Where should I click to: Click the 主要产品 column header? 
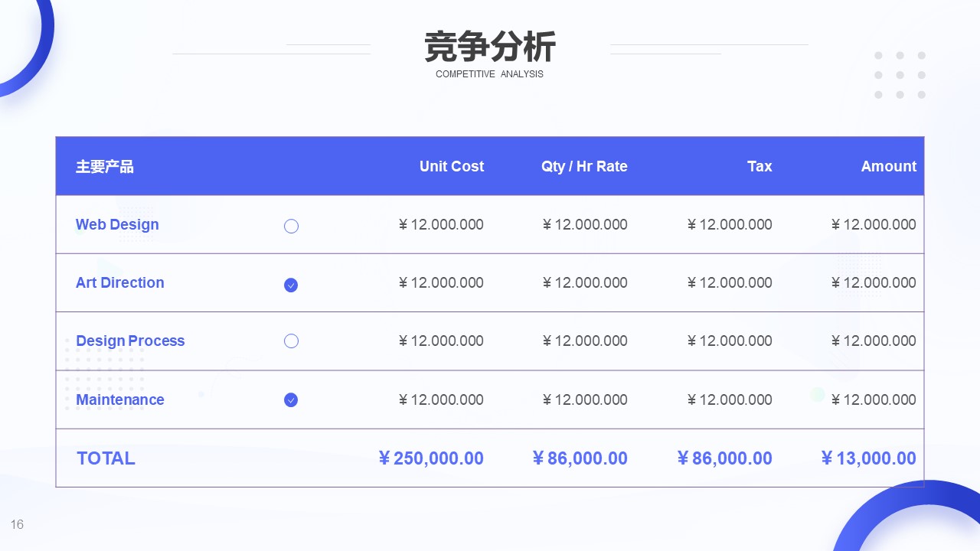[x=105, y=167]
